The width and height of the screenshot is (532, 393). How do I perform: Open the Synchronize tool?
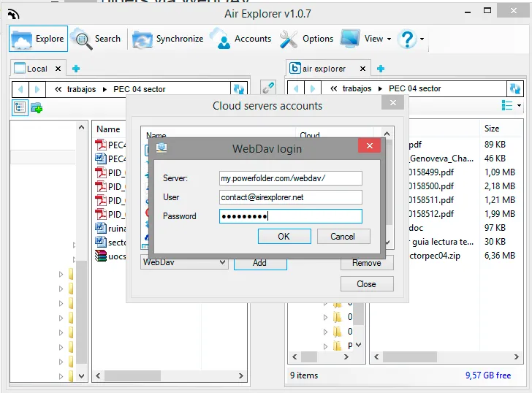(167, 39)
